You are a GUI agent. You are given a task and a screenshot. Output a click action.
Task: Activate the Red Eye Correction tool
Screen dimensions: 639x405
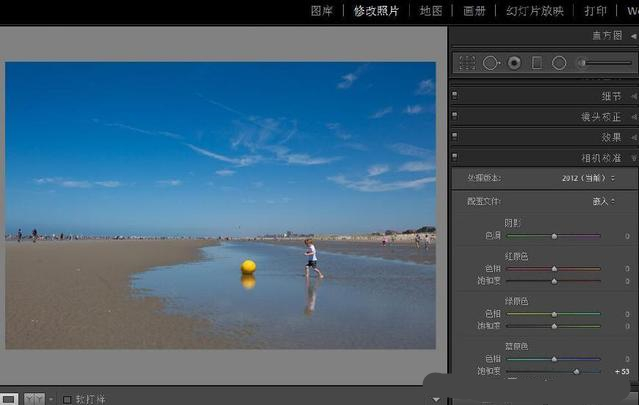(x=514, y=63)
